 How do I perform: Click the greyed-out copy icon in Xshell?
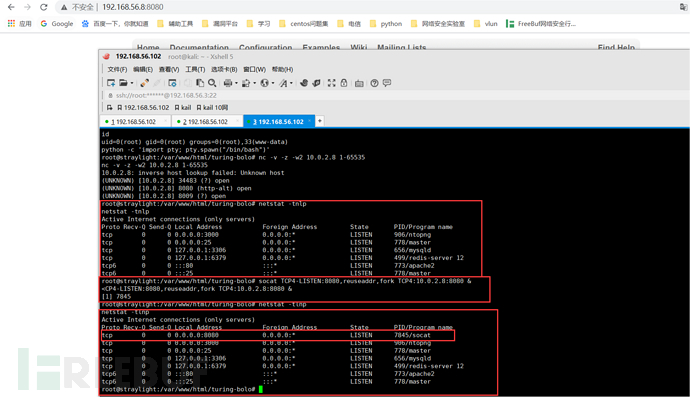click(188, 83)
